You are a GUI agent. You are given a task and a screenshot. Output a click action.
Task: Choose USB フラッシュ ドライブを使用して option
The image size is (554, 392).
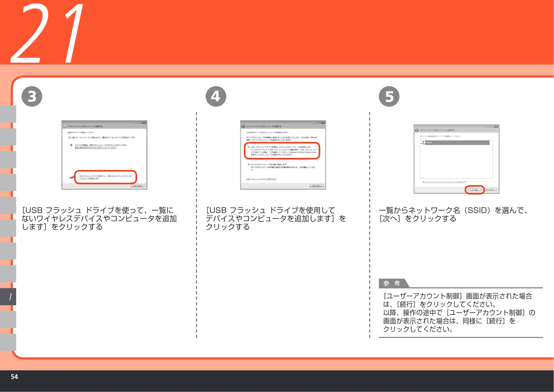(282, 151)
